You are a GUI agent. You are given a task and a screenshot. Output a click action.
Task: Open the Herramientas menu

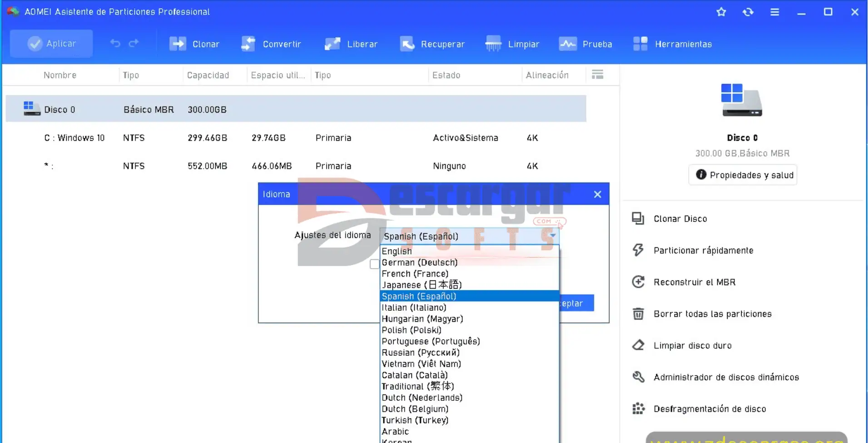[x=672, y=44]
